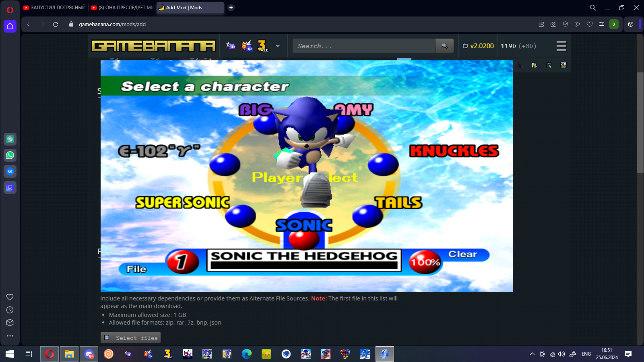The height and width of the screenshot is (362, 644).
Task: Open WhatsApp from the Opera sidebar
Action: coord(10,155)
